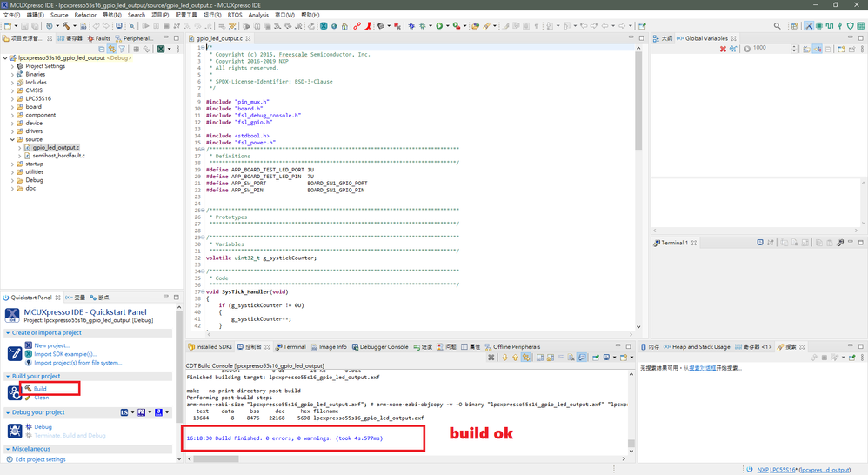Open the RTOS menu

235,15
